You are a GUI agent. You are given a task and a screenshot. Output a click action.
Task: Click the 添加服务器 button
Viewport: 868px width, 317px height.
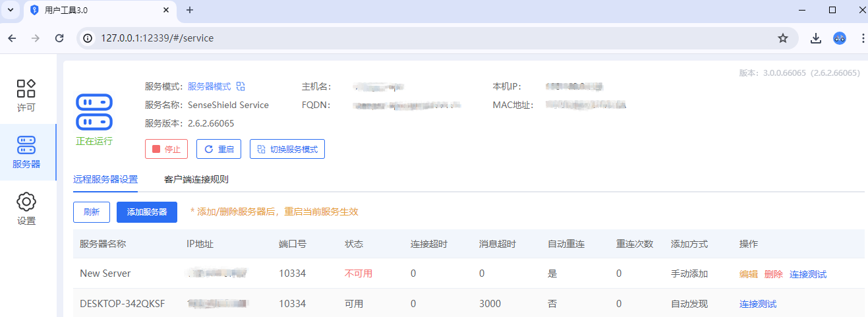pyautogui.click(x=147, y=212)
